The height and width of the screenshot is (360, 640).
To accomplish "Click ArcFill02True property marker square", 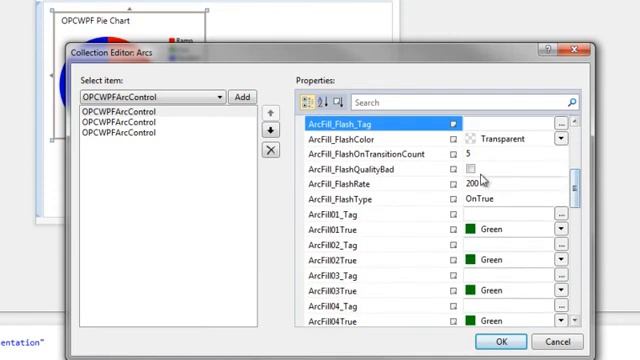I will coord(453,260).
